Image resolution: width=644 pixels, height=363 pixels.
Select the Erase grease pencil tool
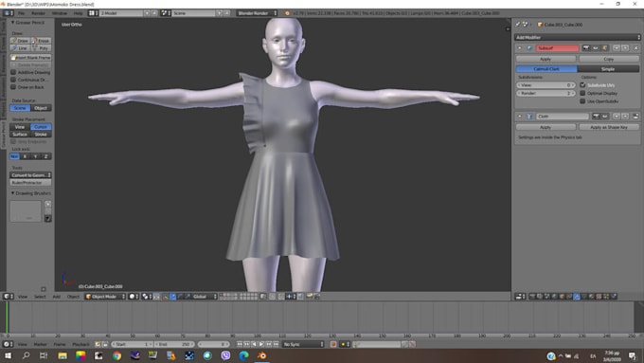[x=41, y=41]
